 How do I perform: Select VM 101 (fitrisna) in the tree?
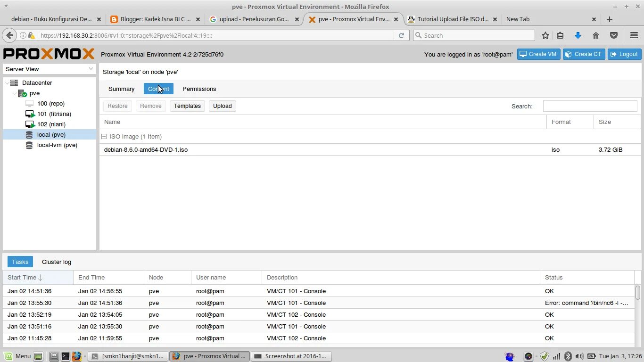[54, 114]
